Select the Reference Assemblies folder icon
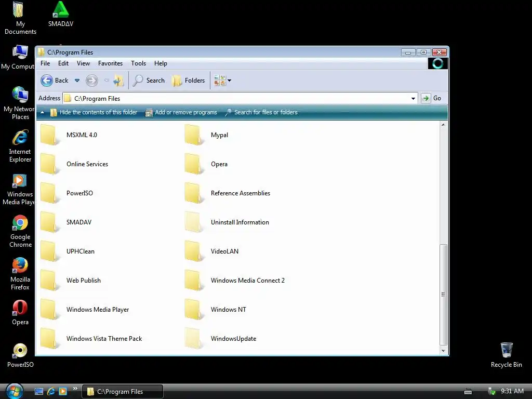The height and width of the screenshot is (399, 532). [x=193, y=193]
